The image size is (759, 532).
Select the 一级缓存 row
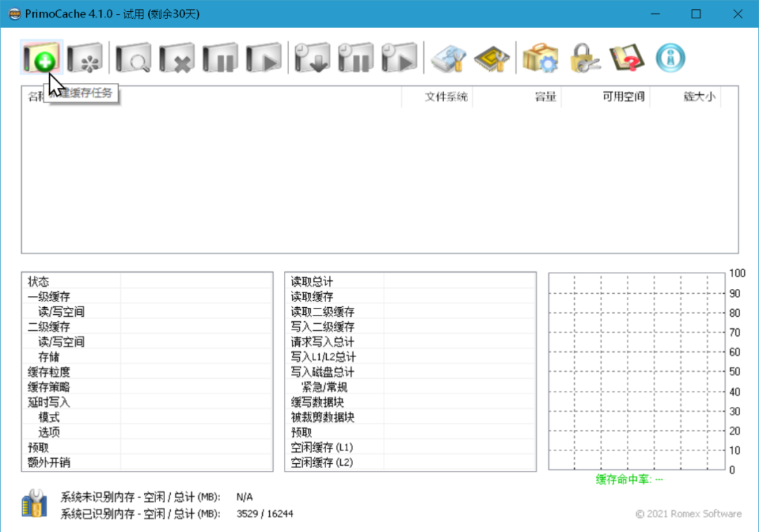tap(147, 297)
